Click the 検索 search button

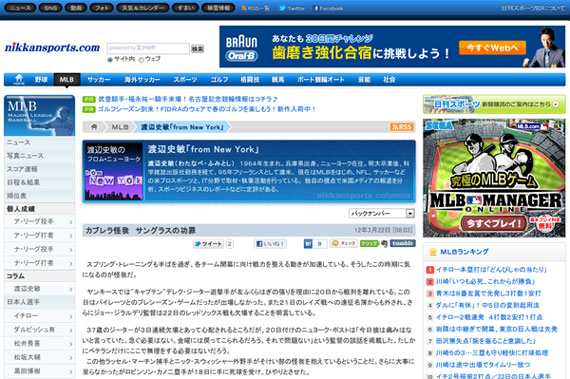coord(197,49)
